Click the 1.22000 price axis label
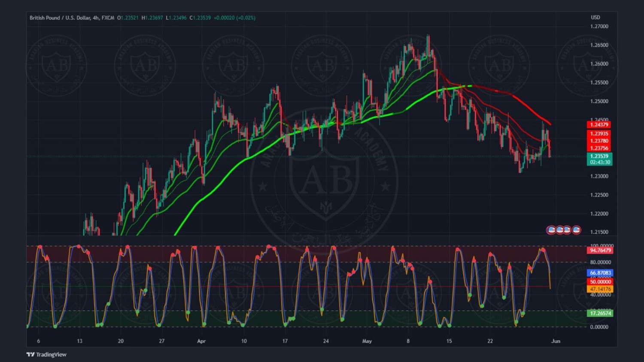This screenshot has width=644, height=362. pos(599,214)
